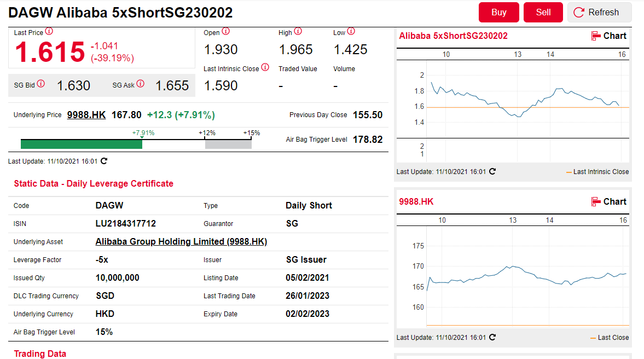Viewport: 644px width, 359px height.
Task: Open the Alibaba 5xShortSG230202 Chart icon
Action: tap(595, 36)
